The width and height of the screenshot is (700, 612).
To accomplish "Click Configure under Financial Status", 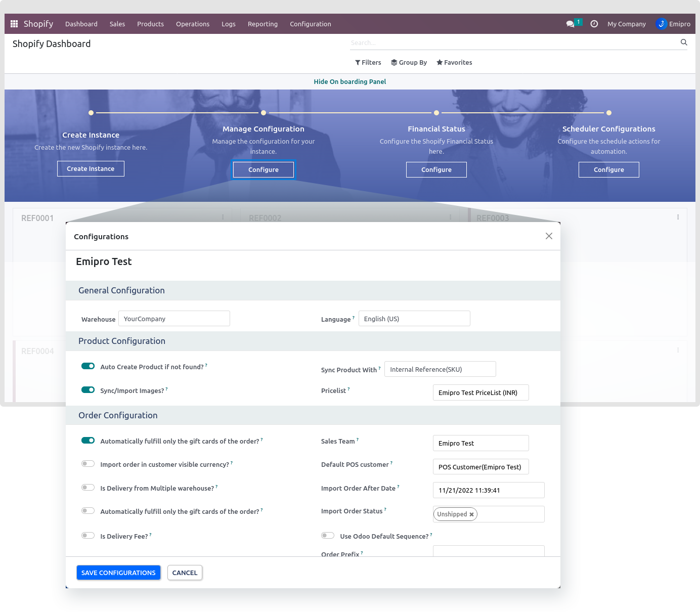I will pyautogui.click(x=436, y=169).
